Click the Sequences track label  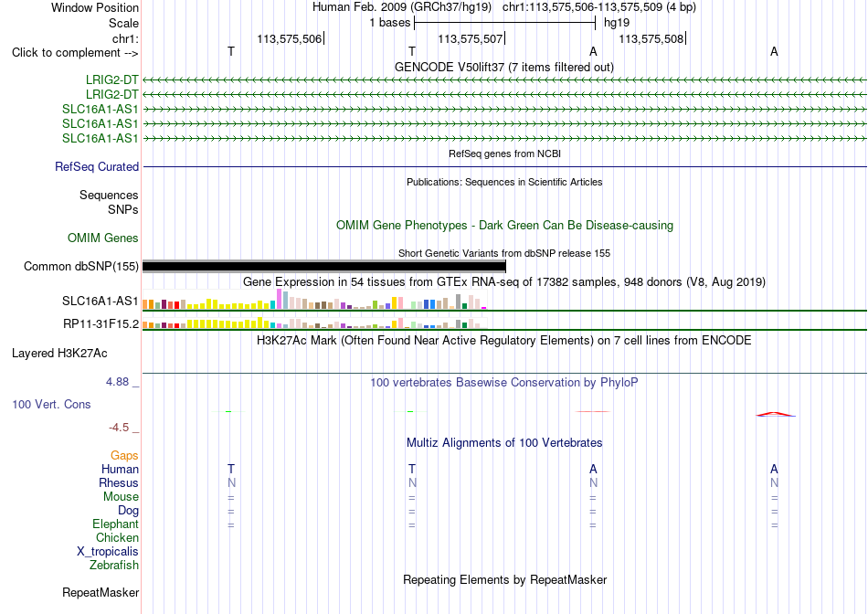[x=109, y=195]
